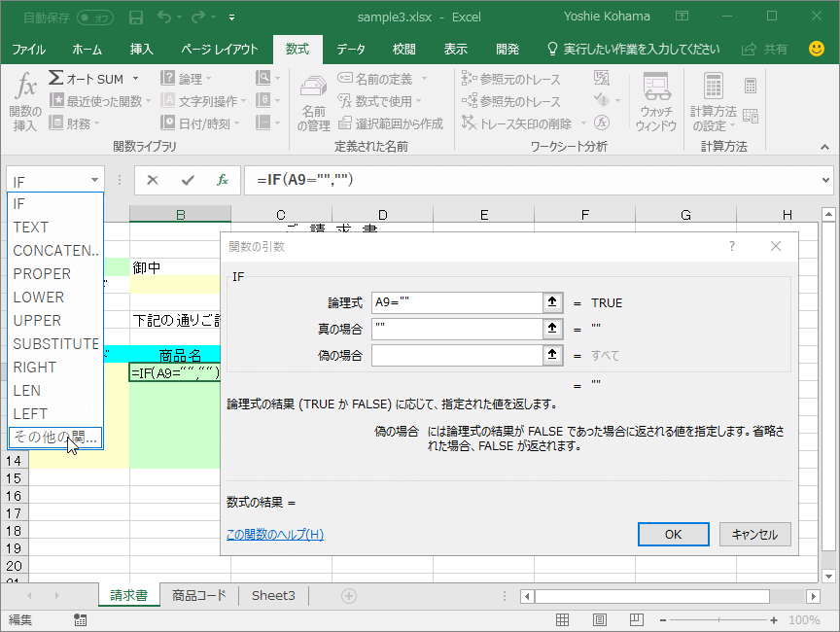Open AutoSum dropdown arrow
Image resolution: width=840 pixels, height=632 pixels.
pos(136,79)
